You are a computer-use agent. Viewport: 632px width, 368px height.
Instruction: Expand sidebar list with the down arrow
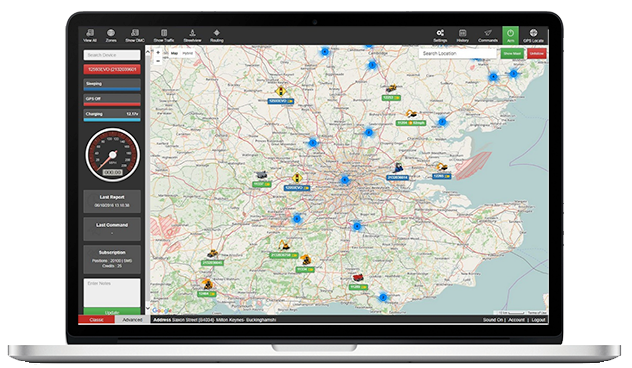(148, 309)
